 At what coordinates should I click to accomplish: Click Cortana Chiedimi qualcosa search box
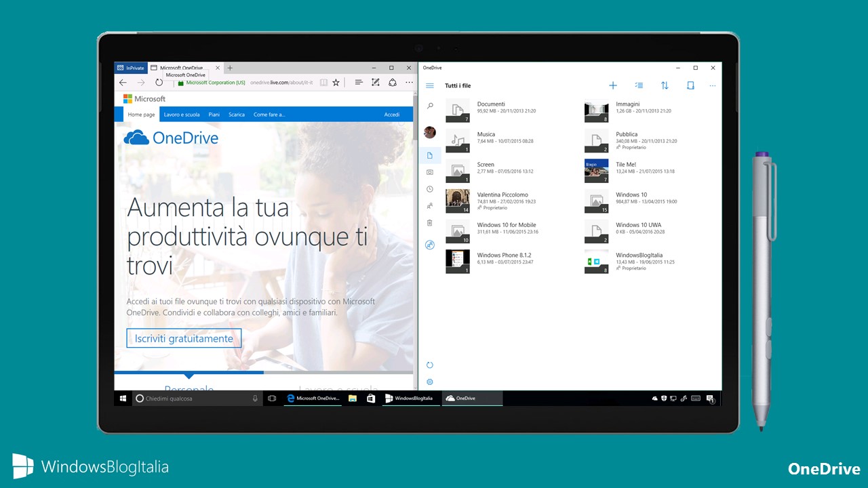pyautogui.click(x=197, y=399)
